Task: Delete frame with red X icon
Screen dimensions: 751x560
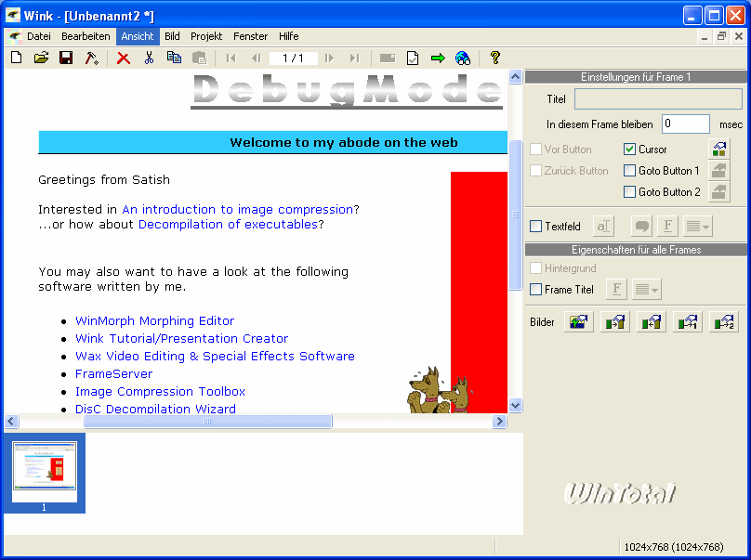Action: [x=124, y=58]
